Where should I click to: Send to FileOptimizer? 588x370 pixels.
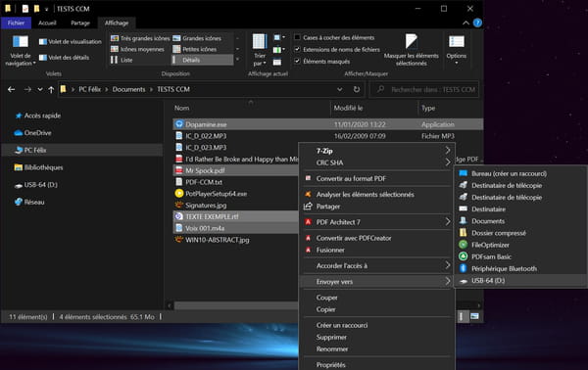pyautogui.click(x=520, y=245)
